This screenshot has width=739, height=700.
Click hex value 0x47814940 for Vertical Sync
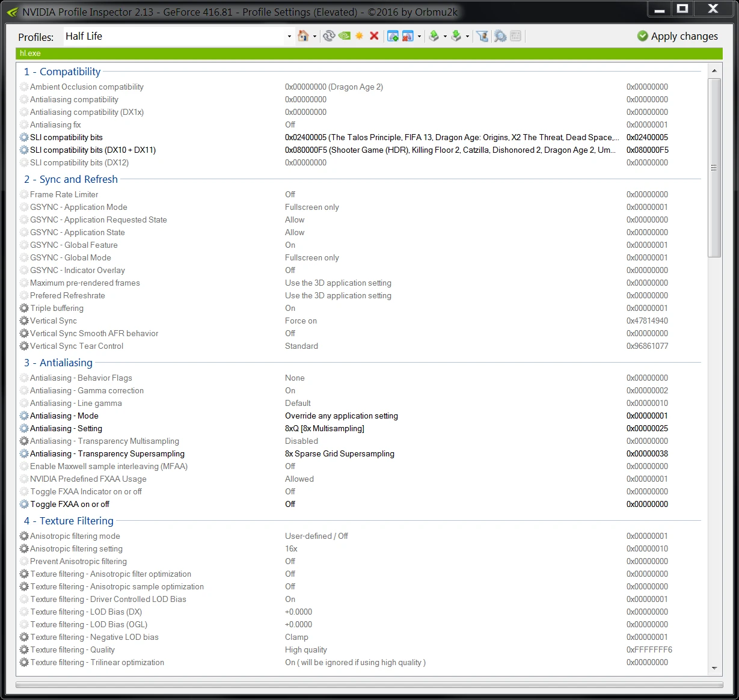coord(647,321)
